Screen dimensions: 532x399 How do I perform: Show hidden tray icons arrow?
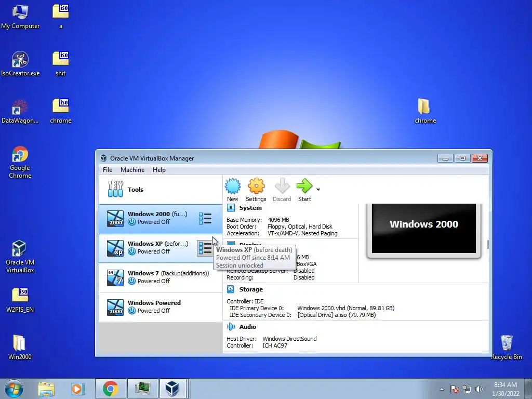point(442,389)
